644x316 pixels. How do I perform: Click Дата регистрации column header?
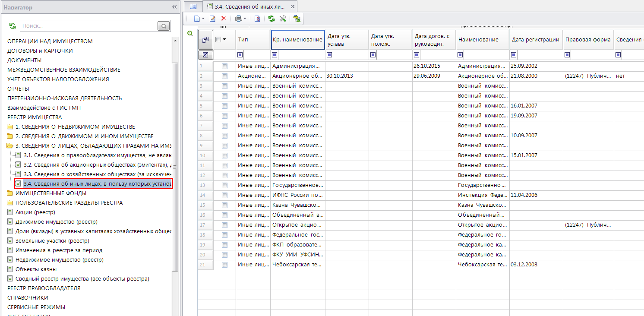(536, 40)
